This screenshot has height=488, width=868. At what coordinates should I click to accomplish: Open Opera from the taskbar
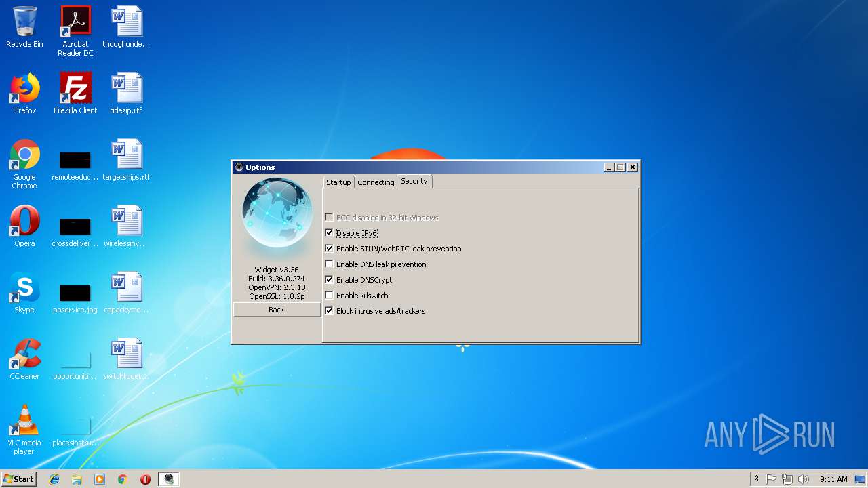(145, 479)
